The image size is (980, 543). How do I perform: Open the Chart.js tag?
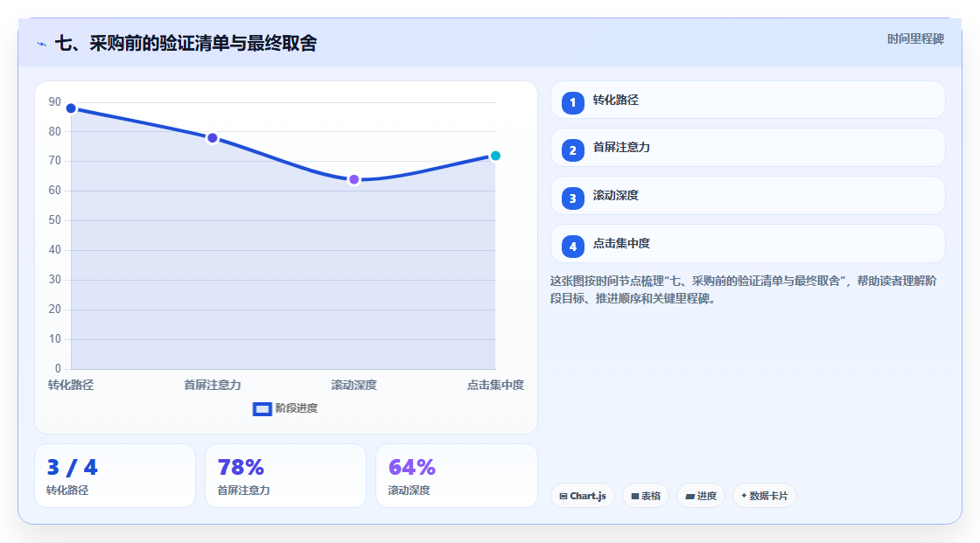pyautogui.click(x=583, y=496)
